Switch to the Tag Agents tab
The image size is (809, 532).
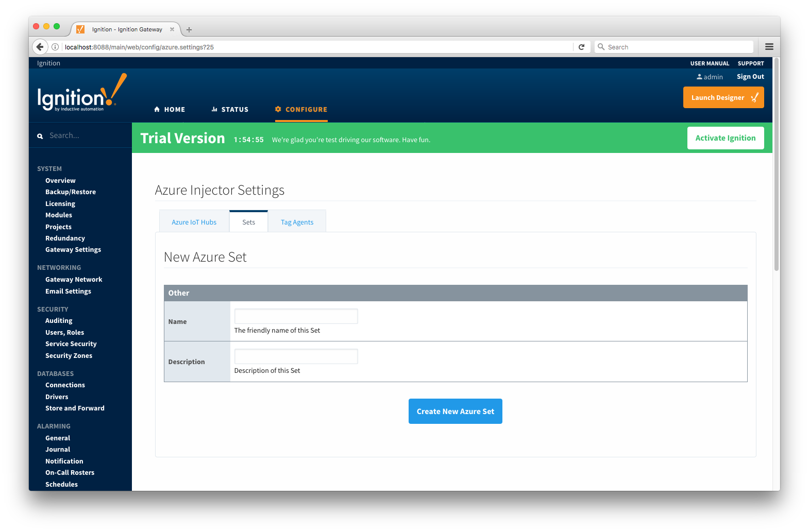point(297,222)
